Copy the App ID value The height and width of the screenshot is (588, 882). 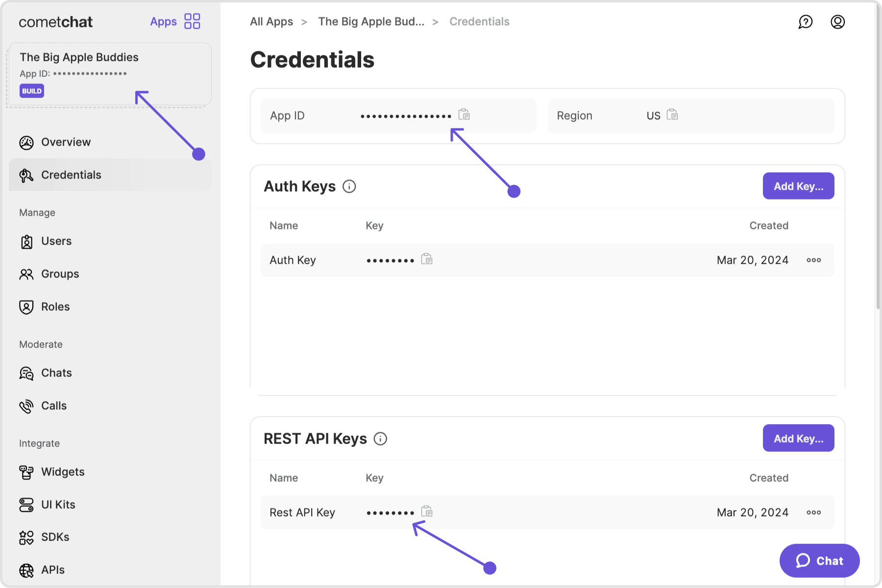464,115
